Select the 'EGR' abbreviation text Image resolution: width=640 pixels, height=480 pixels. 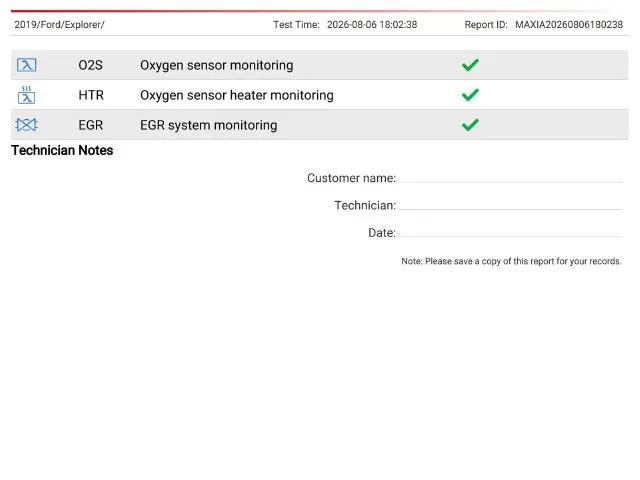click(91, 125)
